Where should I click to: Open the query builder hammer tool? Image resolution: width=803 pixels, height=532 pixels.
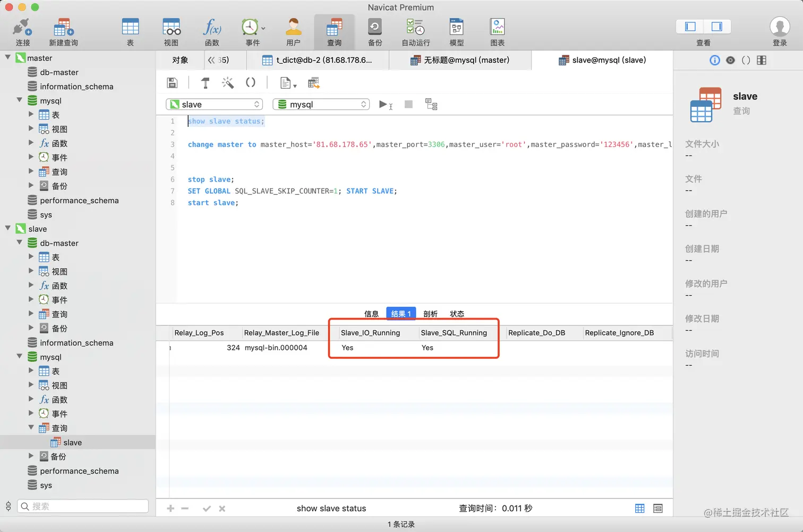click(206, 83)
